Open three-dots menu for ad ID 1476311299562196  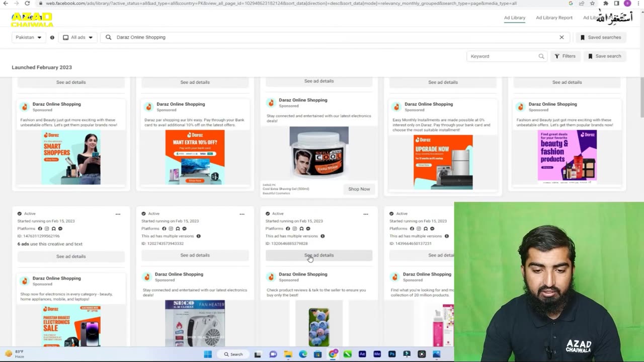(118, 214)
